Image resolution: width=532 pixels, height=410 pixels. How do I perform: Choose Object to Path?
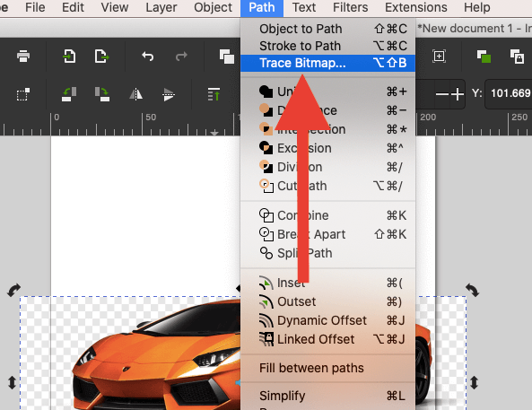tap(327, 29)
